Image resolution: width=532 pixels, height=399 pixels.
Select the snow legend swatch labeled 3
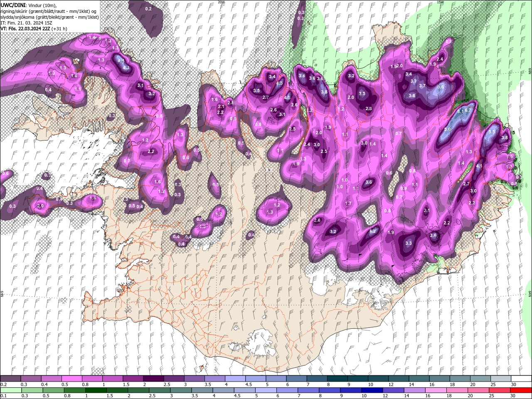[x=195, y=379]
